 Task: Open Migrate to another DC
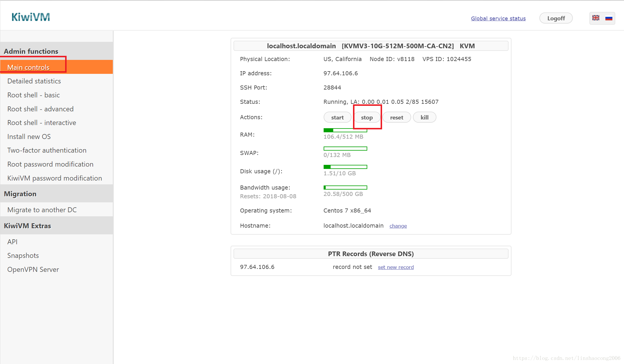42,210
